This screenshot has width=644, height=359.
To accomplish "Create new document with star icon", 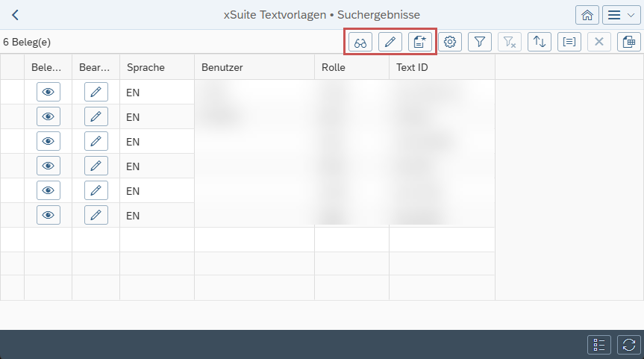I will [x=419, y=42].
